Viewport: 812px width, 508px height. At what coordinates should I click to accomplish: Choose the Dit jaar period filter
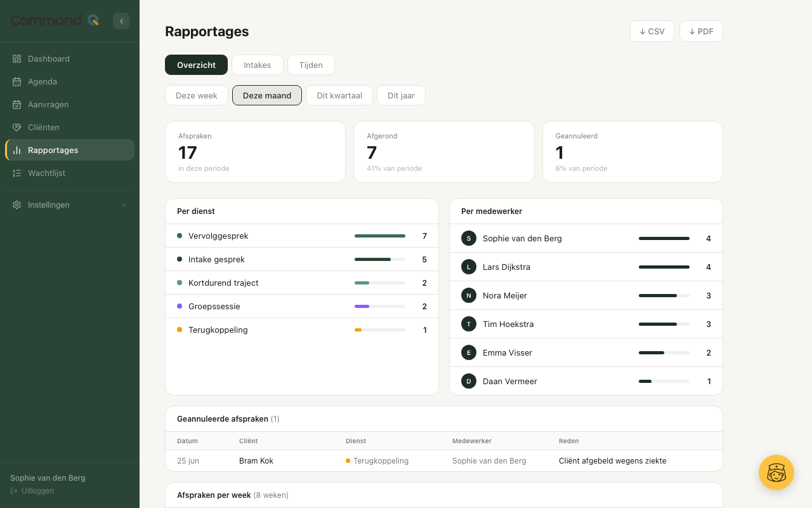click(x=401, y=95)
